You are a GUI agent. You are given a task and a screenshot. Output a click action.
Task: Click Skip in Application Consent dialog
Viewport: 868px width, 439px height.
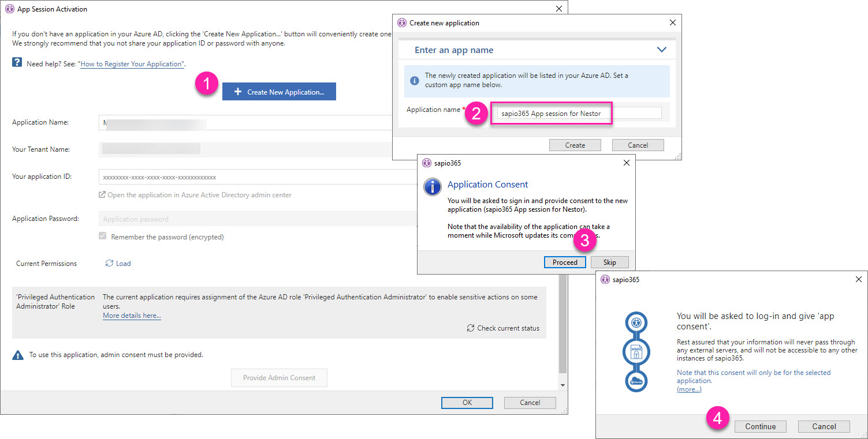(610, 262)
